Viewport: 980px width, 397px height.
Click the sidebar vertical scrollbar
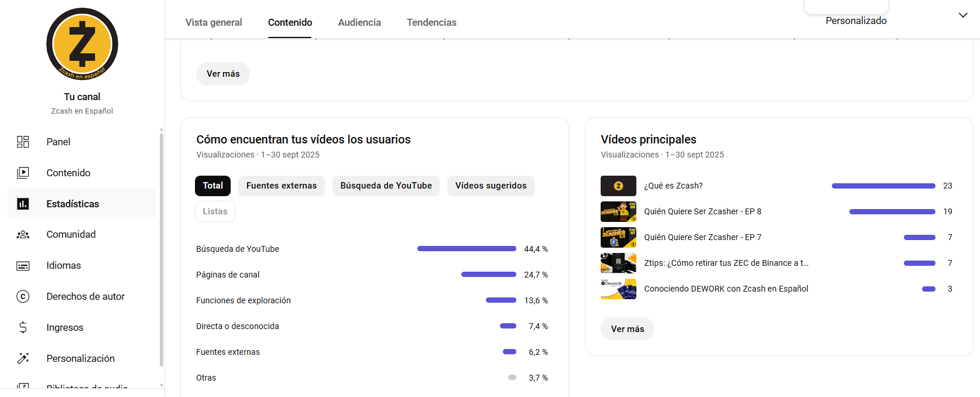(x=162, y=250)
